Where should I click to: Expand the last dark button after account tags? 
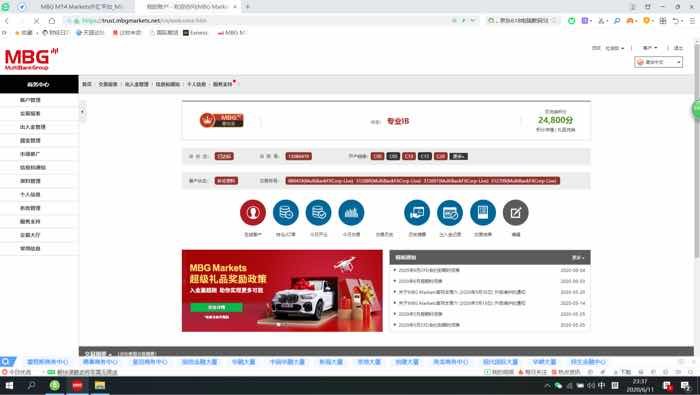click(459, 156)
